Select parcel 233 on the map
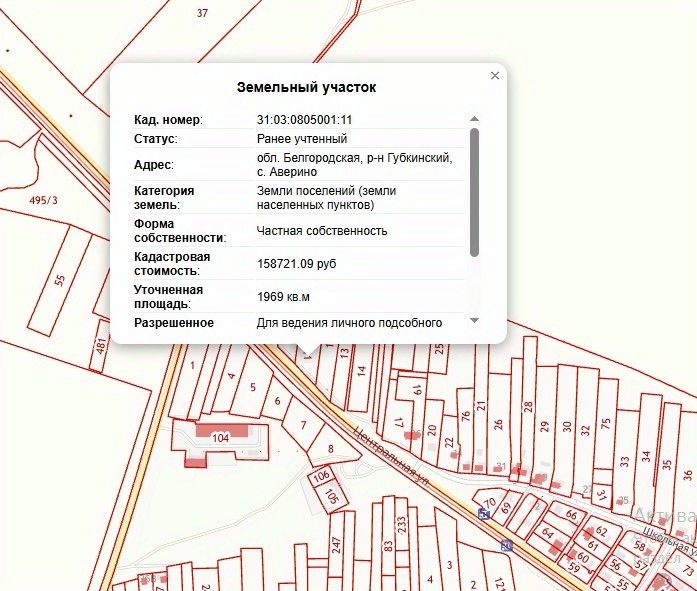 click(x=401, y=525)
